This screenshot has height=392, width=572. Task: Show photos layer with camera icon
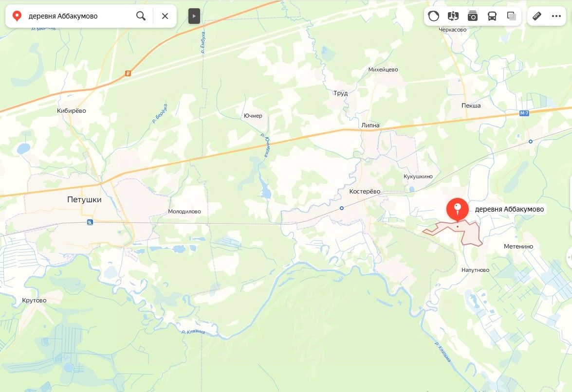coord(472,16)
